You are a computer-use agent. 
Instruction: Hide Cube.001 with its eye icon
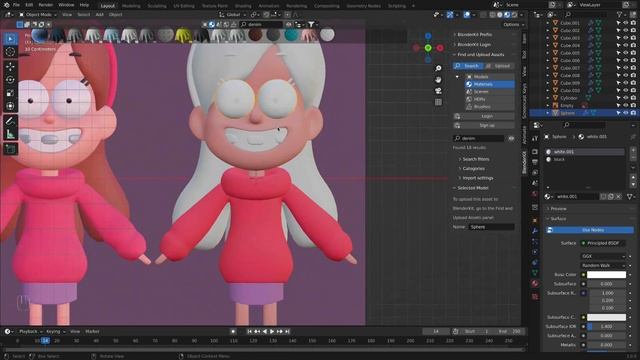point(626,23)
